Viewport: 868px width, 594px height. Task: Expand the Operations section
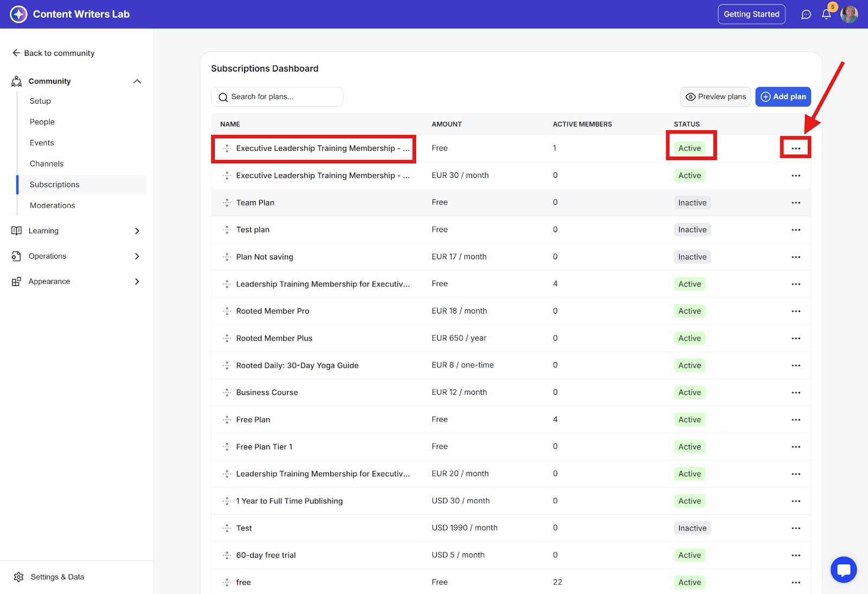[137, 256]
